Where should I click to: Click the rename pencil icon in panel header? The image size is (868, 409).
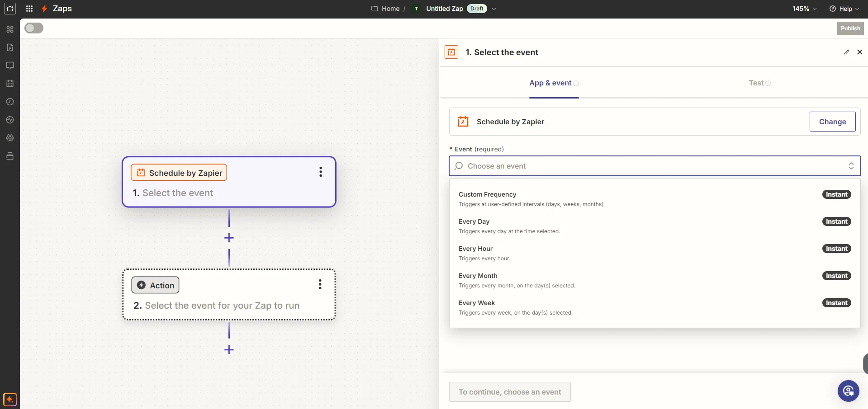point(847,52)
